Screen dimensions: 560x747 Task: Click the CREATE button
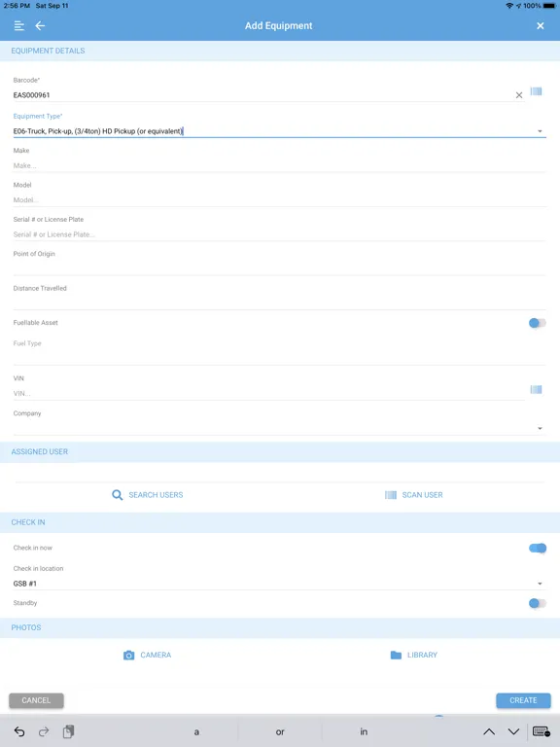[523, 700]
